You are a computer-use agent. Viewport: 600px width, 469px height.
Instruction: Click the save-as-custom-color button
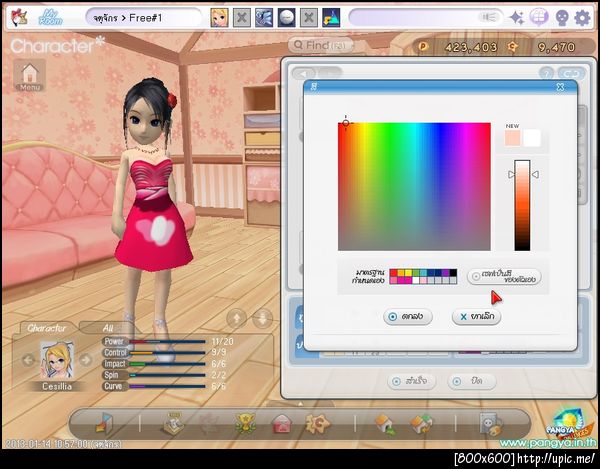504,276
